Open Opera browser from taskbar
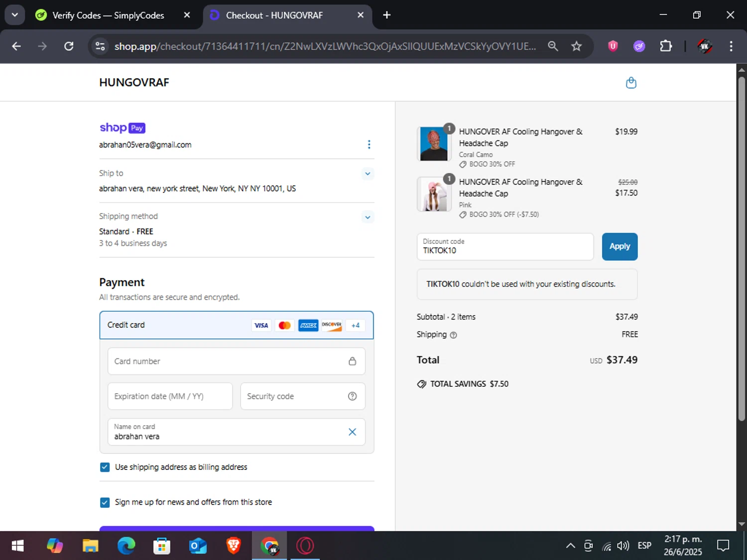747x560 pixels. pos(305,546)
